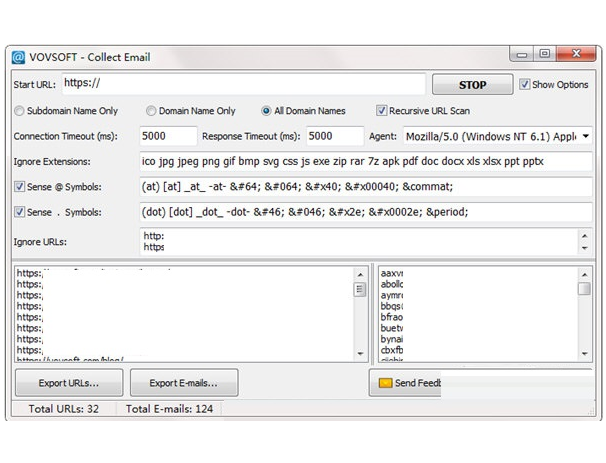Image resolution: width=606 pixels, height=463 pixels.
Task: Select the 'aaxv' e-mail list entry
Action: (x=392, y=273)
